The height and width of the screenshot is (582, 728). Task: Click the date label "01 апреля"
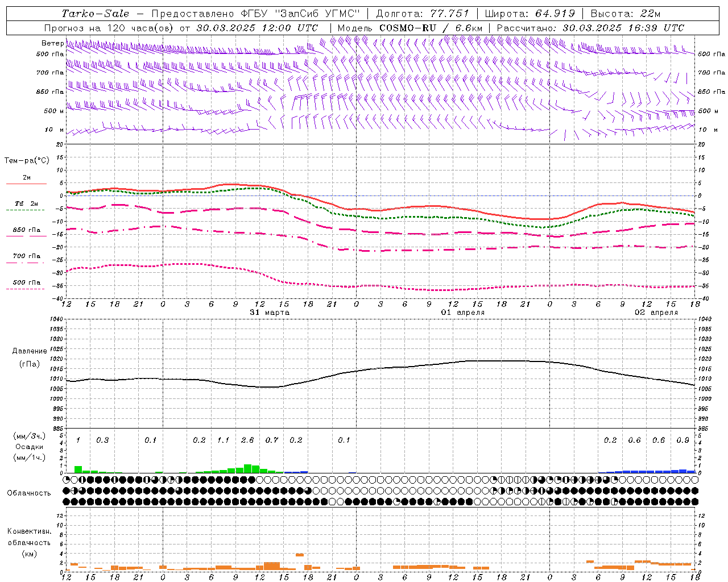pyautogui.click(x=463, y=313)
